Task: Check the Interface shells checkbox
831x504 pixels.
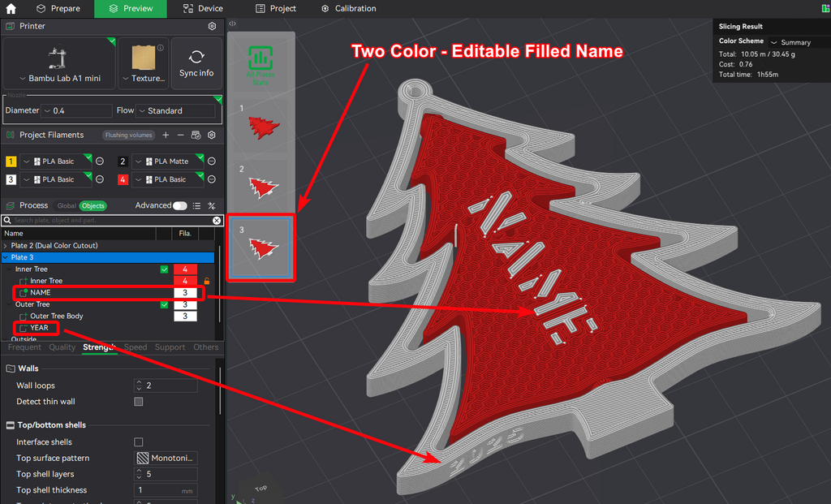Action: pyautogui.click(x=139, y=442)
